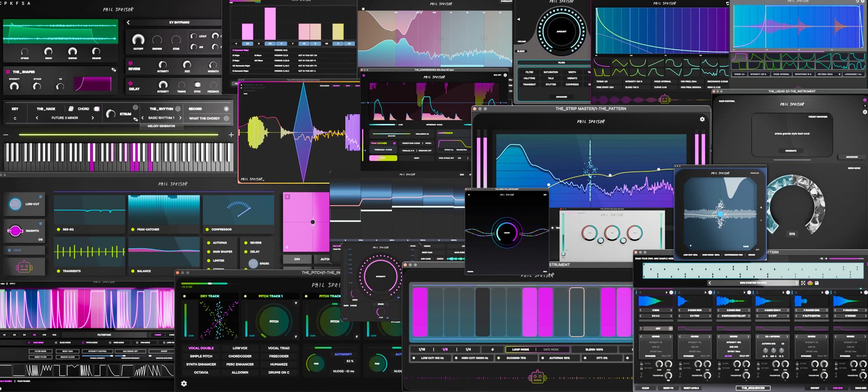Click the minus icon left of keyboard range bar
This screenshot has height=392, width=868.
coord(6,135)
